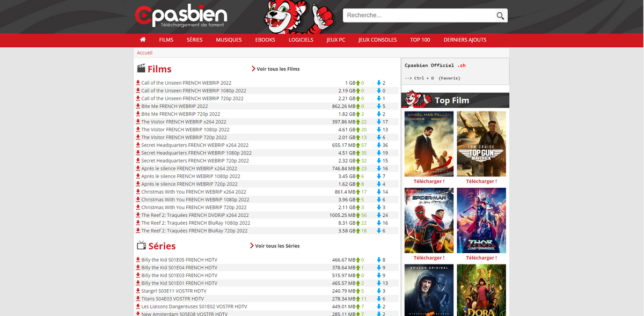644x316 pixels.
Task: Click the Voir tous les Films link
Action: coord(278,69)
